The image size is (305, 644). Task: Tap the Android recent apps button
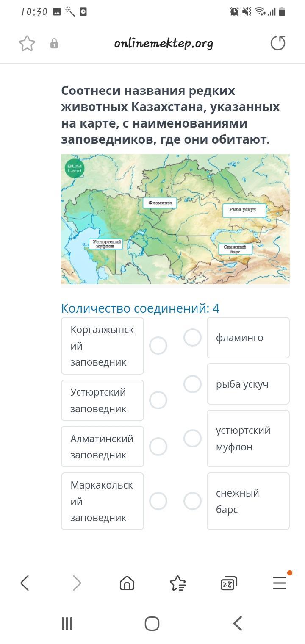click(x=67, y=624)
